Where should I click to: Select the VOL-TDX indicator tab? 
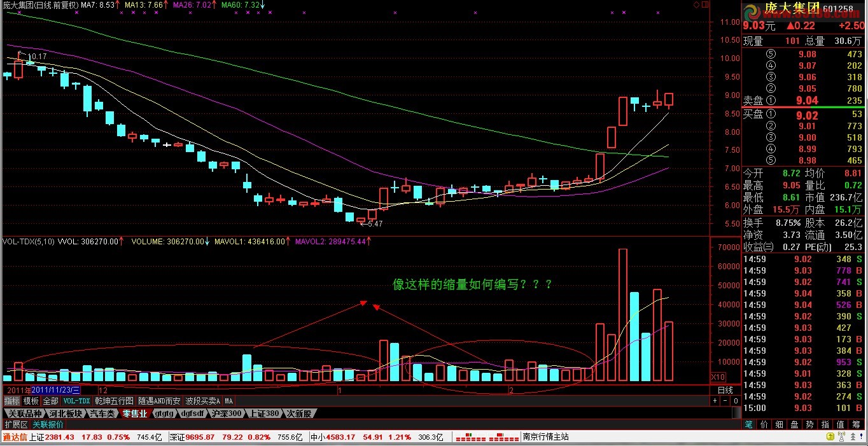tap(76, 401)
